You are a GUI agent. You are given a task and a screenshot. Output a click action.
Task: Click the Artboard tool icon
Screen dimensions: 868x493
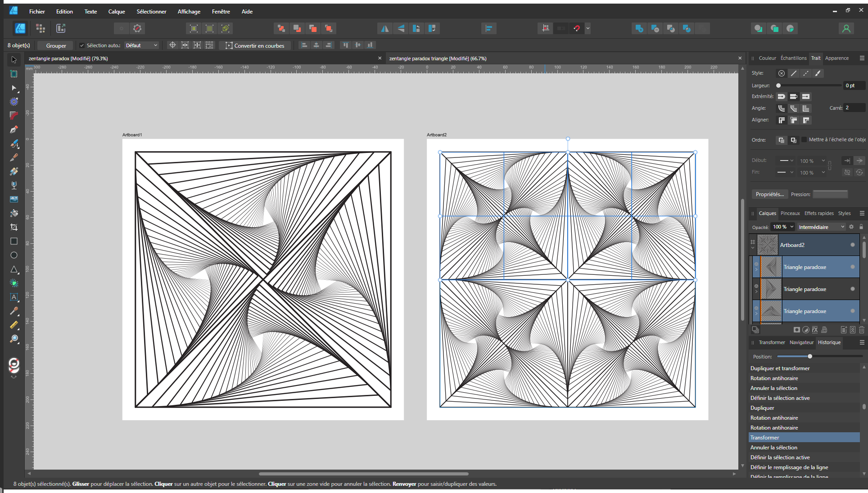tap(14, 74)
